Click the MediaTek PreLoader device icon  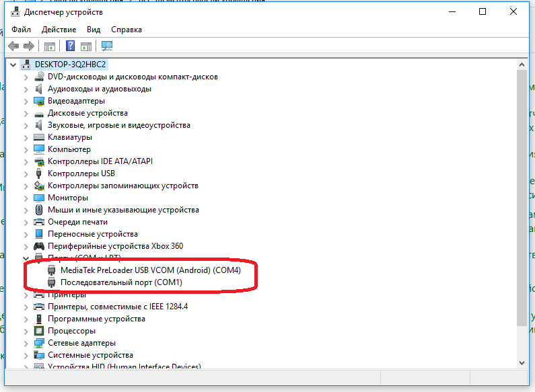tap(52, 270)
